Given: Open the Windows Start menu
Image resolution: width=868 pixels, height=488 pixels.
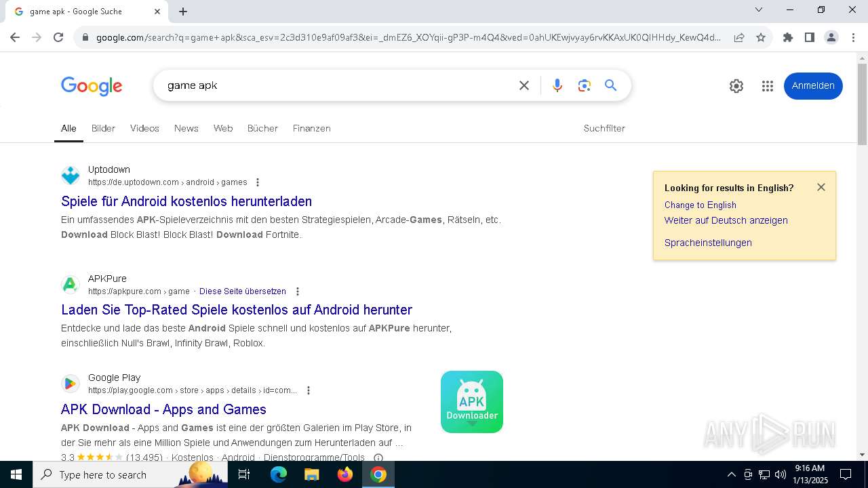Looking at the screenshot, I should pos(16,474).
